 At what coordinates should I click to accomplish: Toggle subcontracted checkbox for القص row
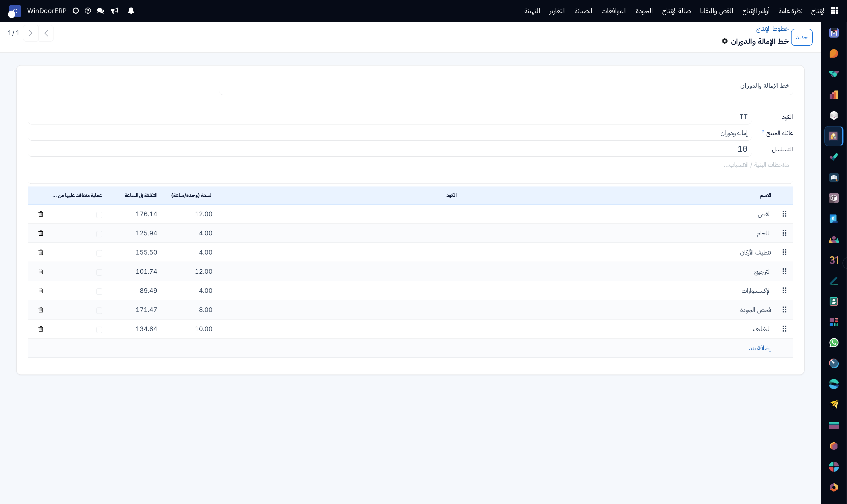tap(99, 215)
